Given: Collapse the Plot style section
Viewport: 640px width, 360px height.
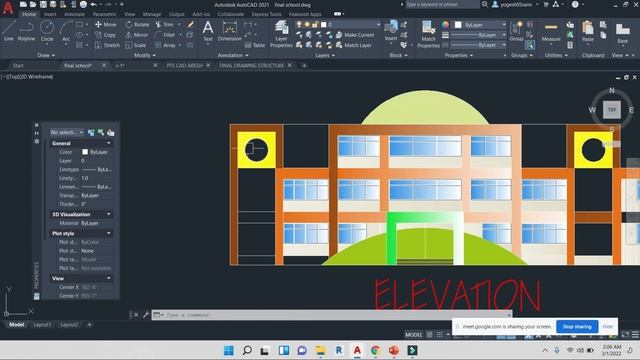Looking at the screenshot, I should tap(109, 233).
